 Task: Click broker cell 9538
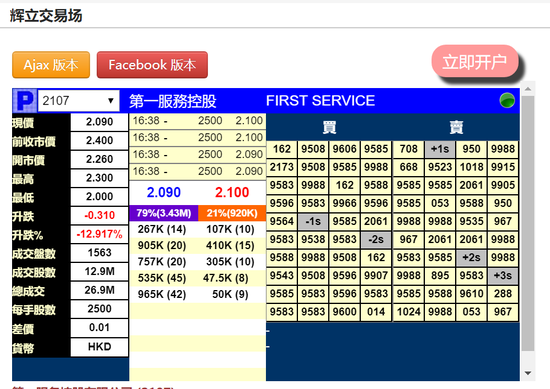(313, 240)
